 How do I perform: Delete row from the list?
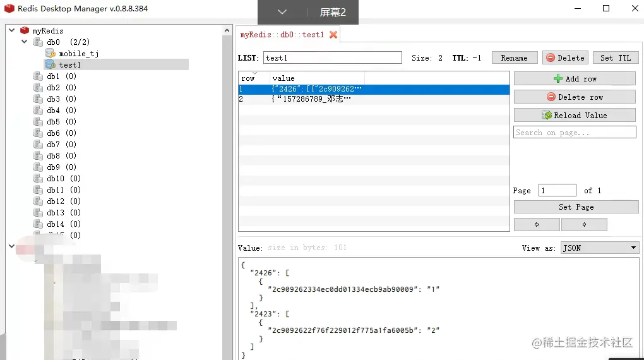coord(575,97)
